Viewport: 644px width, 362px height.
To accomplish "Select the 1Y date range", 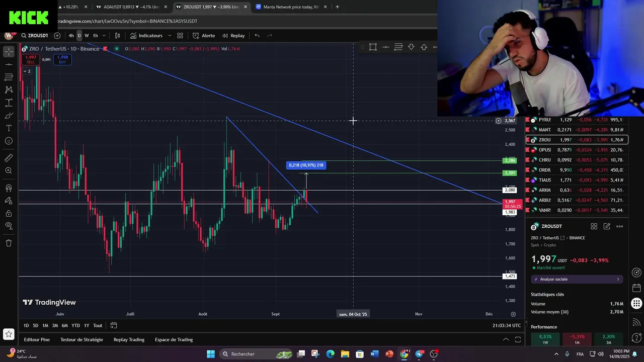I will 87,325.
